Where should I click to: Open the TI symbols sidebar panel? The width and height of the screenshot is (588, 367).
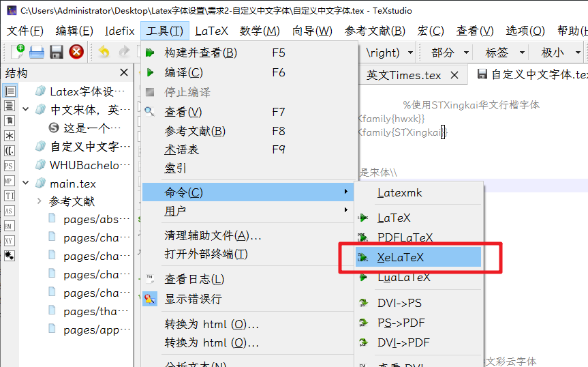pos(10,196)
